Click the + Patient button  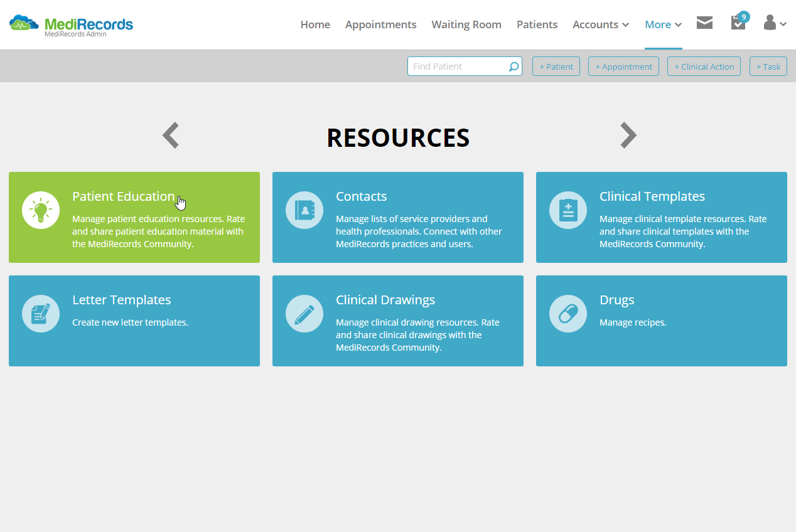(x=556, y=66)
